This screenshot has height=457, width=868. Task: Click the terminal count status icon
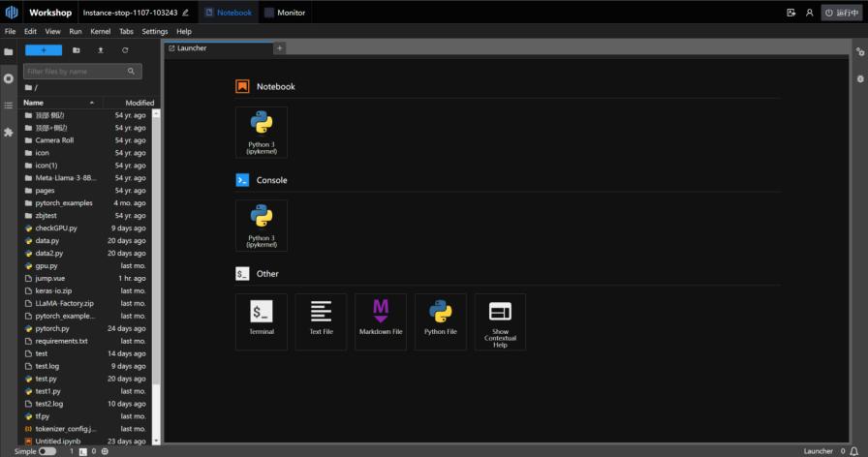click(83, 451)
